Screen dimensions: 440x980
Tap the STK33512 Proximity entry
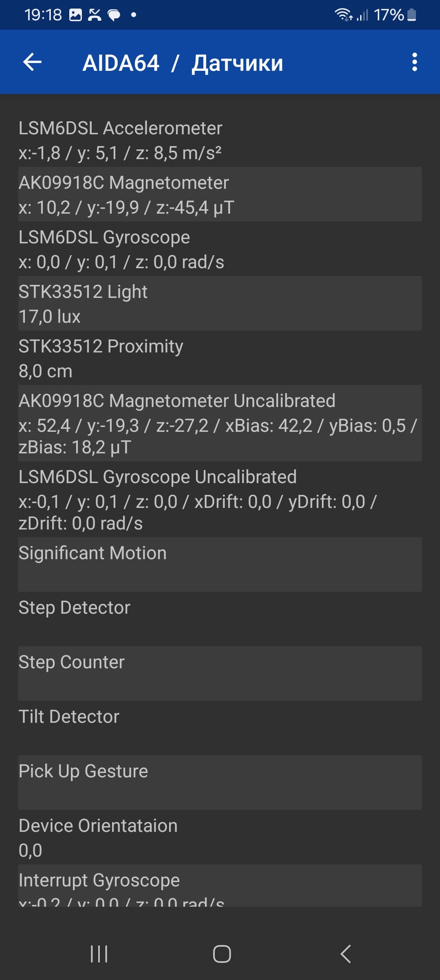(220, 358)
